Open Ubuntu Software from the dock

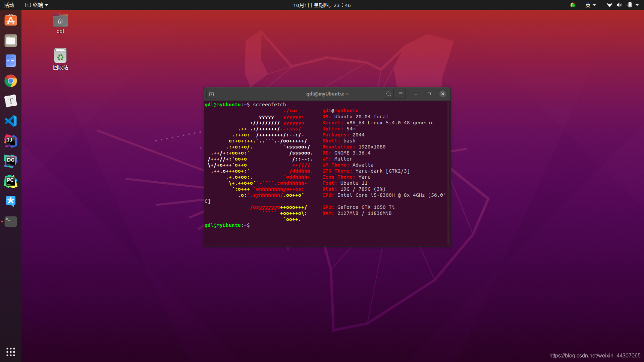11,20
